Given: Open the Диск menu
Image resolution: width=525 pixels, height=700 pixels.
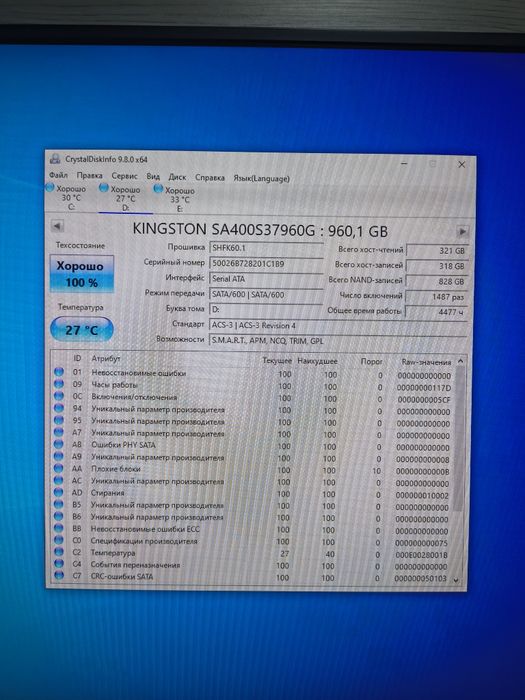Looking at the screenshot, I should tap(177, 177).
